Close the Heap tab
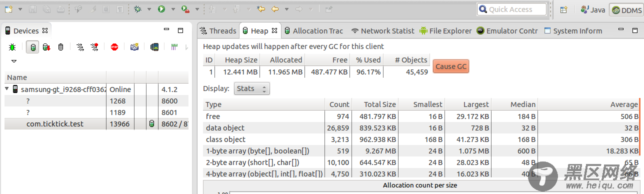 pyautogui.click(x=274, y=30)
